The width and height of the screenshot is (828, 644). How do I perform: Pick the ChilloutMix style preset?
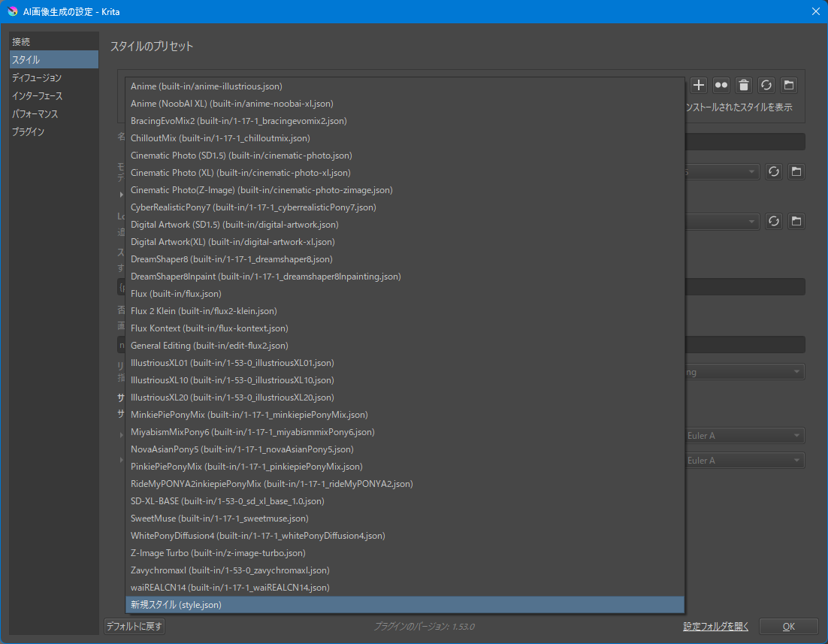[404, 138]
